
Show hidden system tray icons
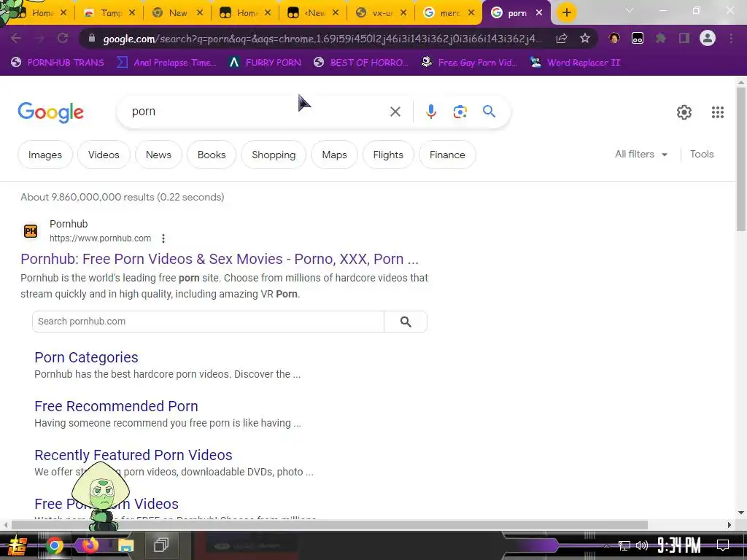[606, 545]
